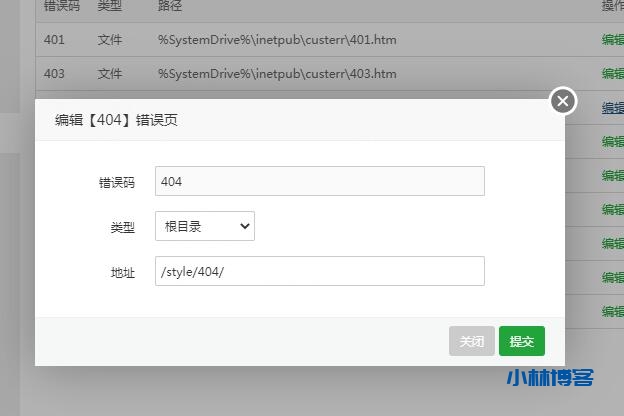Click the dialog title 编辑【404】错误页

point(117,120)
